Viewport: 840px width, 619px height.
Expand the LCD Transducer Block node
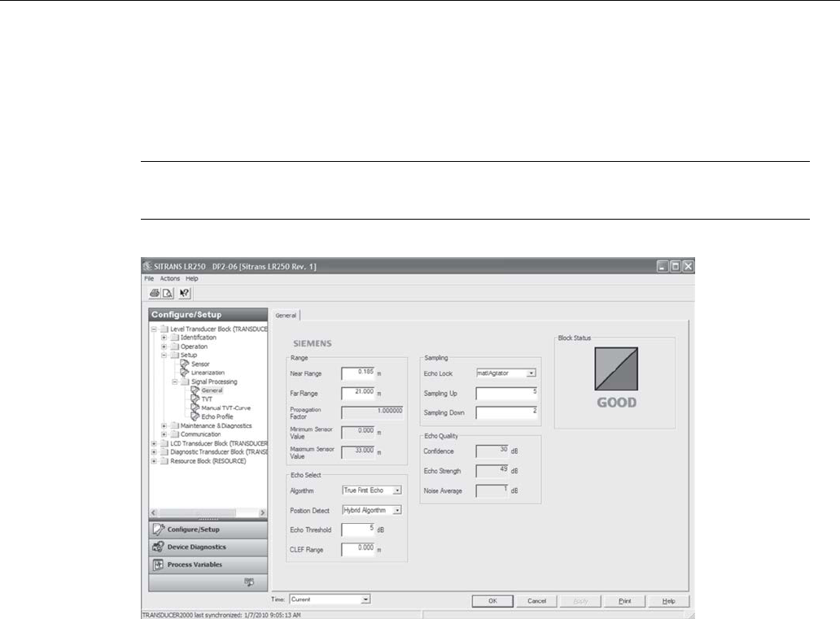tap(154, 443)
